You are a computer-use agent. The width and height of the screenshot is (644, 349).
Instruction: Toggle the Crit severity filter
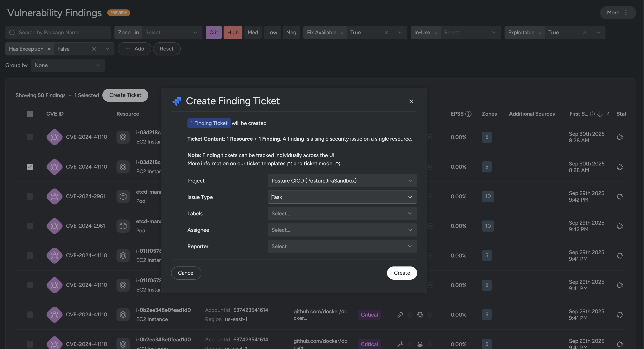pyautogui.click(x=214, y=32)
